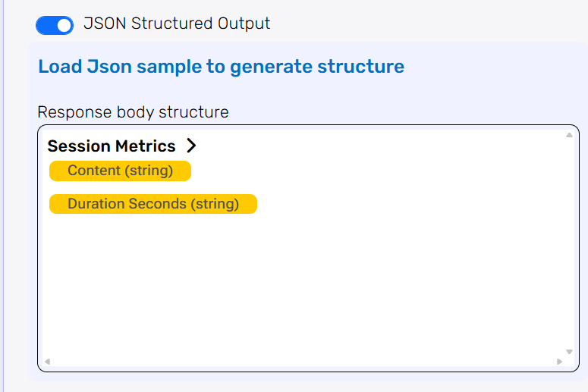Select the Content (string) field tag
This screenshot has width=588, height=392.
[120, 171]
